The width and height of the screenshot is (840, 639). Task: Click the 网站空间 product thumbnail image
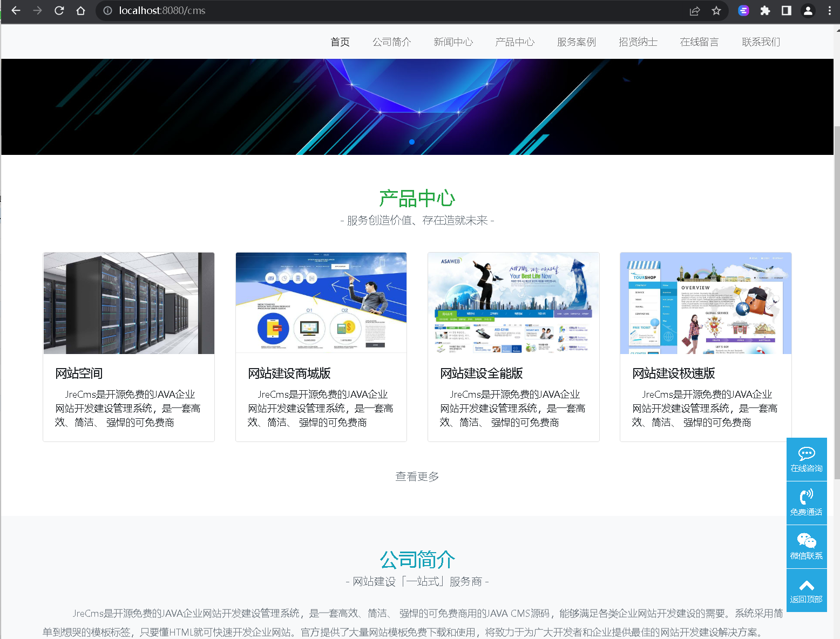[x=128, y=303]
